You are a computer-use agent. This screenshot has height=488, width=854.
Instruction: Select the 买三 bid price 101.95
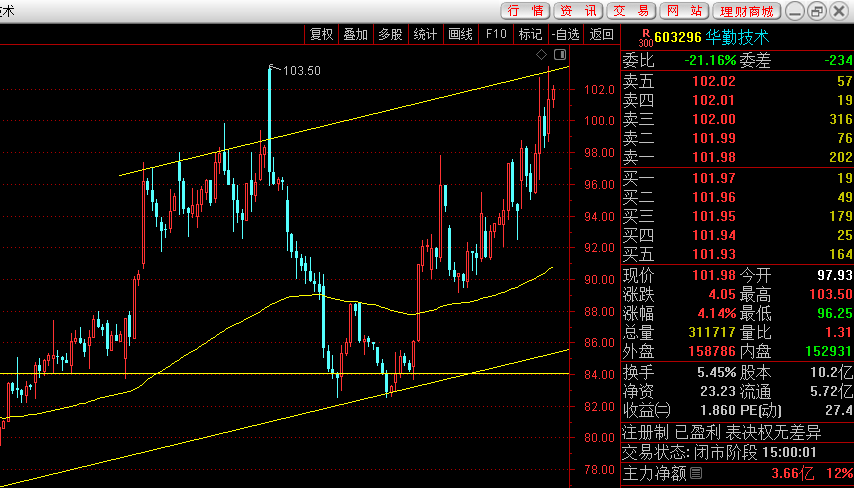point(713,216)
